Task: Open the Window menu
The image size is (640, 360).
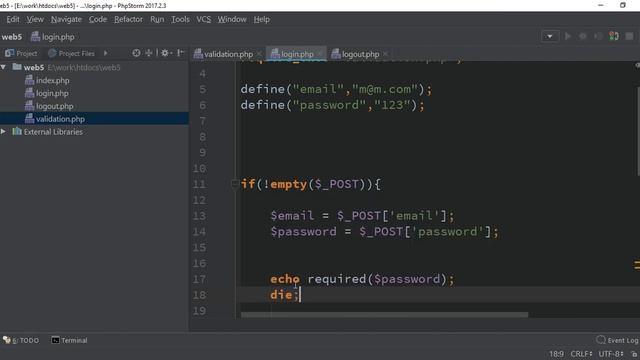Action: click(x=232, y=19)
